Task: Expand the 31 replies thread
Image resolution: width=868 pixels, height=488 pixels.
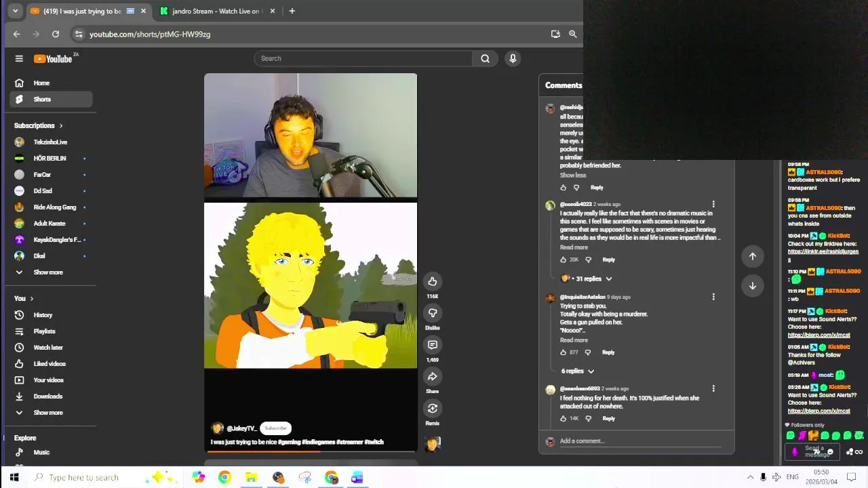Action: tap(587, 279)
